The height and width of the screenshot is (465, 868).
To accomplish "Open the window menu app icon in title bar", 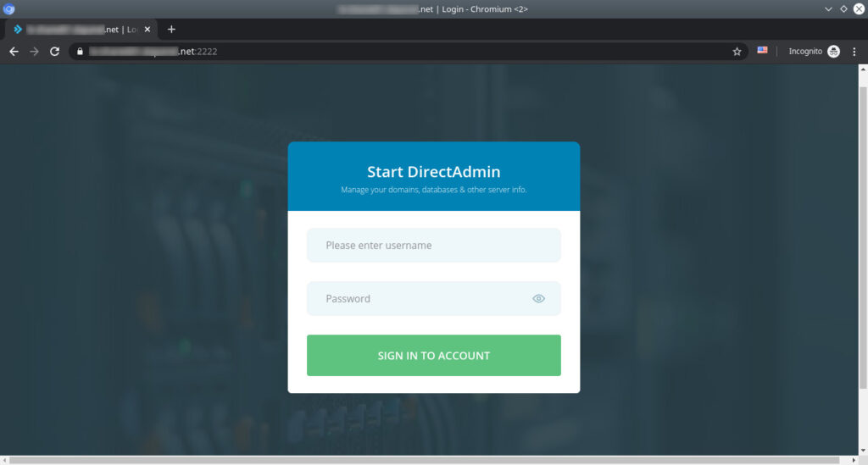I will (x=8, y=8).
